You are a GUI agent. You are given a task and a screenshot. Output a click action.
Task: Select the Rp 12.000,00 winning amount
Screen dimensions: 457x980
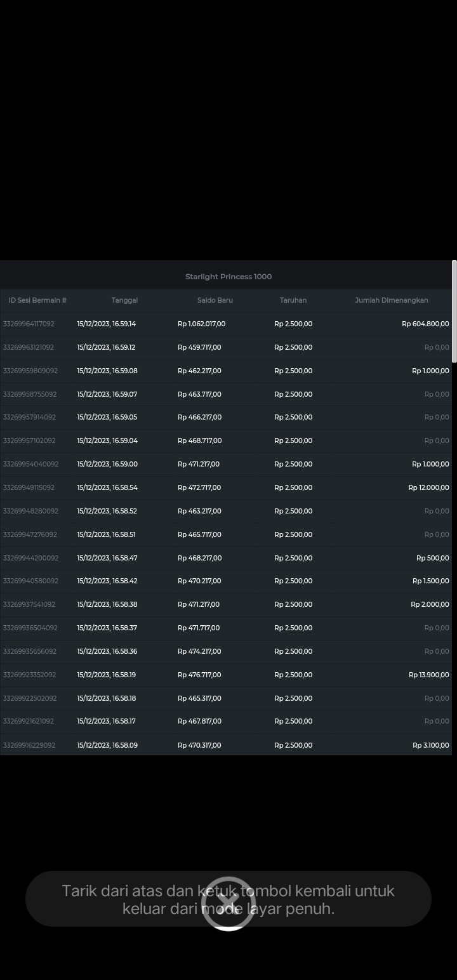pos(428,487)
